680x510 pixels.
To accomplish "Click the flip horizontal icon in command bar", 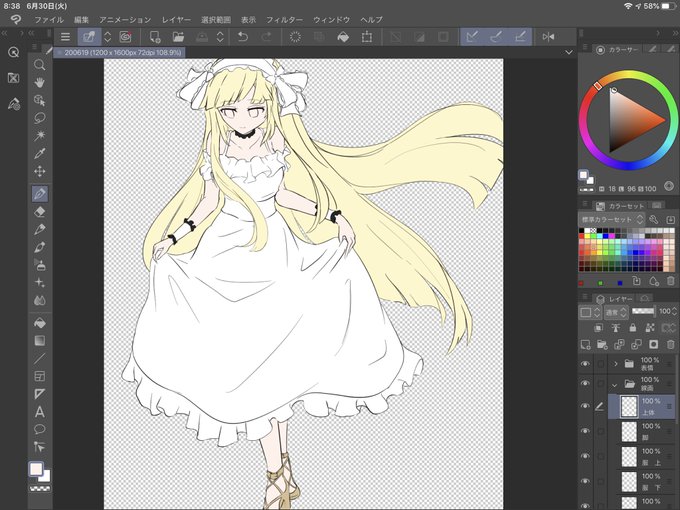I will [547, 37].
